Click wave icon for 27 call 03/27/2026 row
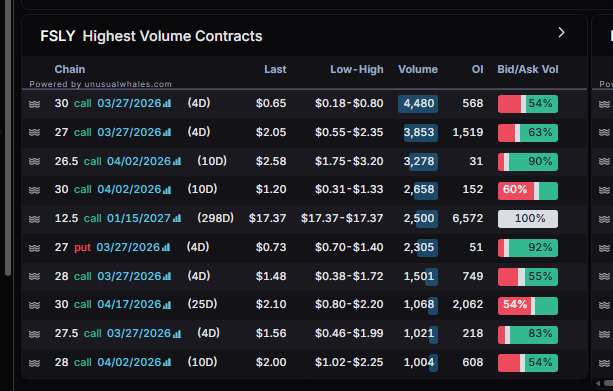Image resolution: width=613 pixels, height=391 pixels. (x=34, y=133)
